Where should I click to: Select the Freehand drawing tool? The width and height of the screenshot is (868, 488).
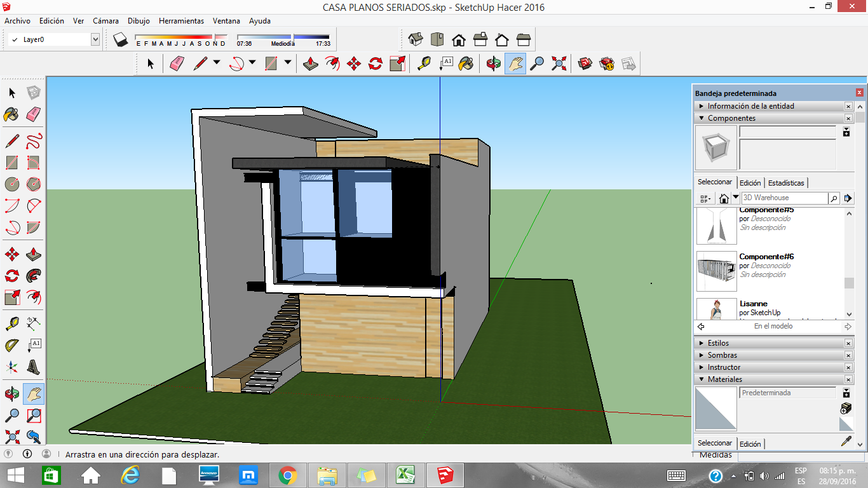click(x=34, y=141)
